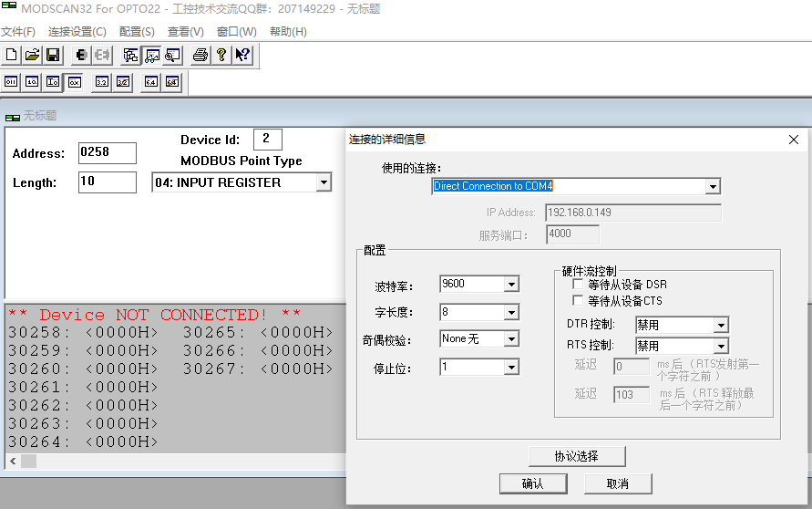The image size is (812, 509).
Task: Open the 奇偶校验 parity dropdown
Action: [511, 339]
